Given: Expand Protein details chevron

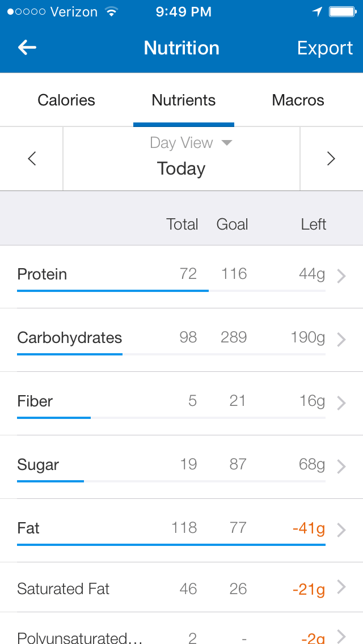Looking at the screenshot, I should coord(341,276).
